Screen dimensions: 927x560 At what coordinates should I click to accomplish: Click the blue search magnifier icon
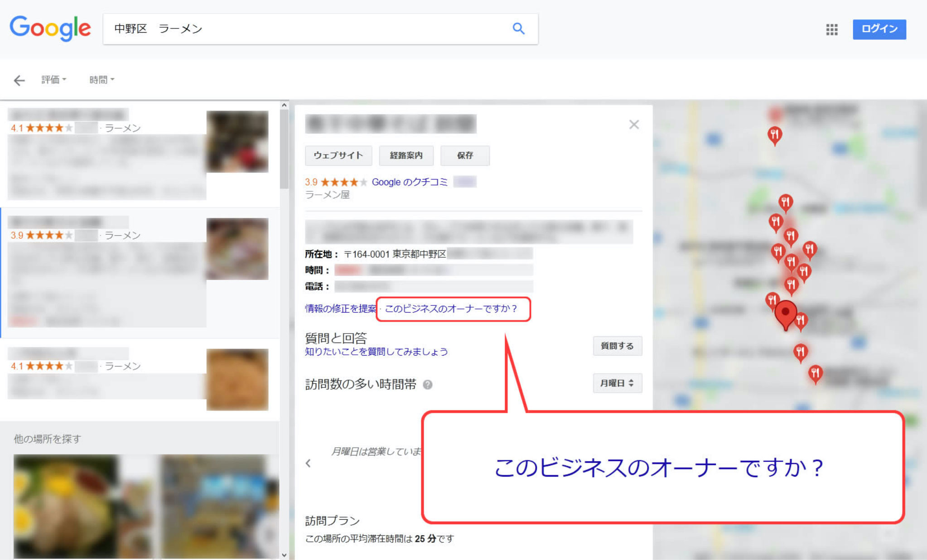518,29
